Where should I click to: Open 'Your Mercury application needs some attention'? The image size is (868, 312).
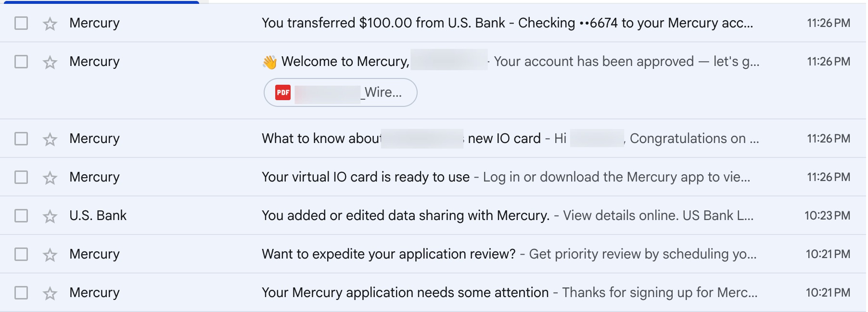(x=405, y=293)
